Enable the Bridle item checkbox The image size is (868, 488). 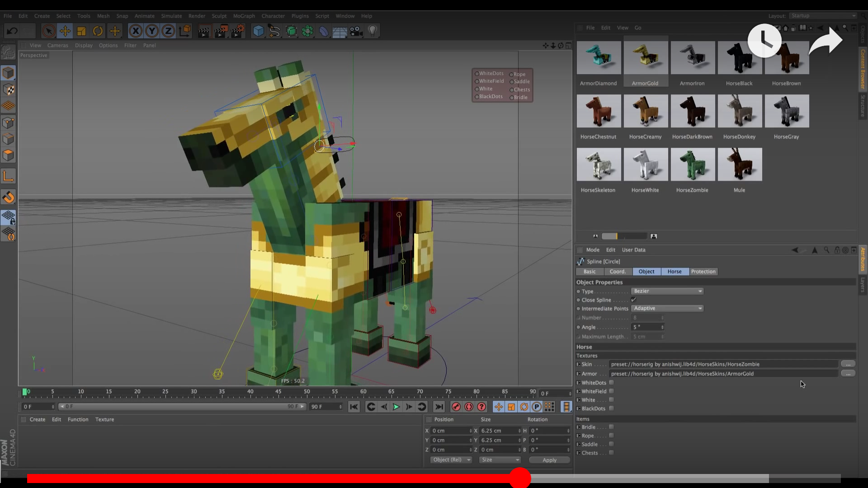point(611,427)
